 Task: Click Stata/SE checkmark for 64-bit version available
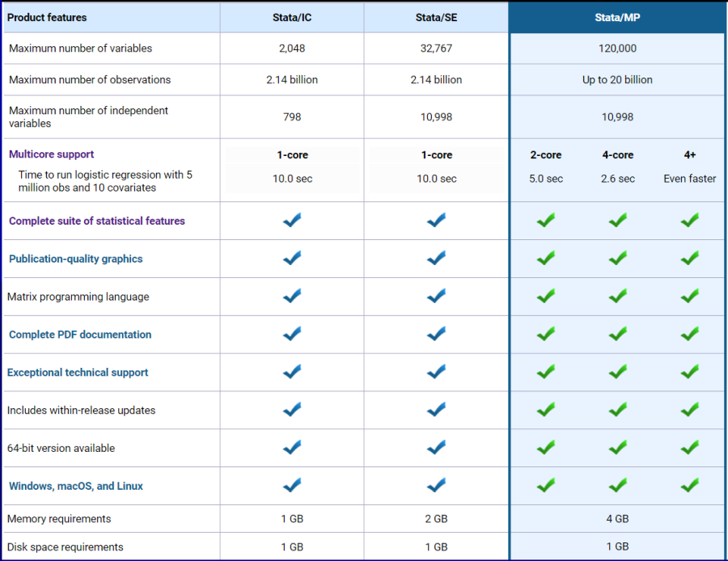tap(437, 448)
